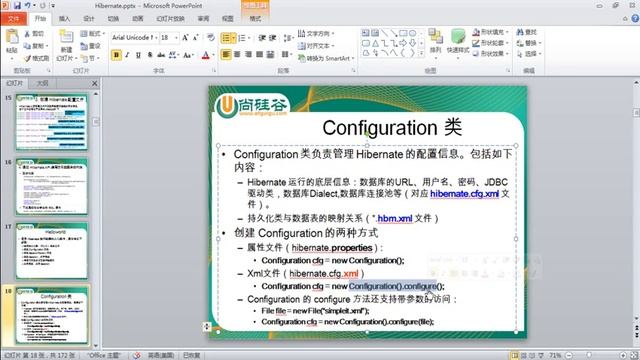
Task: Click the Undo icon in quick access toolbar
Action: [27, 5]
